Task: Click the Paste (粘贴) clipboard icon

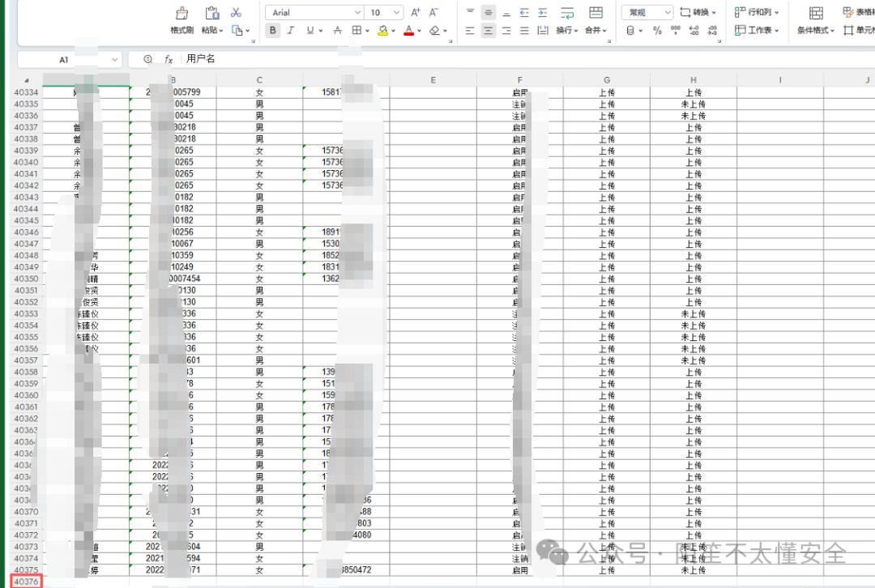Action: pos(212,13)
